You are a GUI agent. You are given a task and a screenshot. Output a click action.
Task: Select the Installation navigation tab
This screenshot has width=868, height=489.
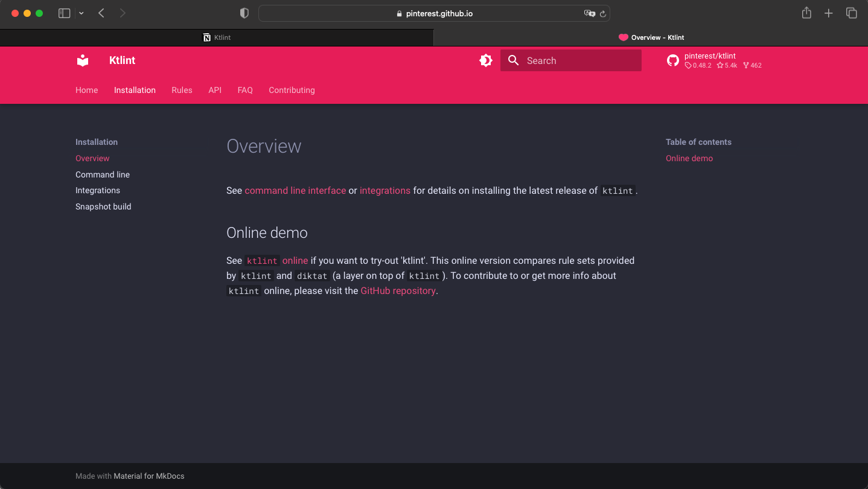pyautogui.click(x=135, y=90)
